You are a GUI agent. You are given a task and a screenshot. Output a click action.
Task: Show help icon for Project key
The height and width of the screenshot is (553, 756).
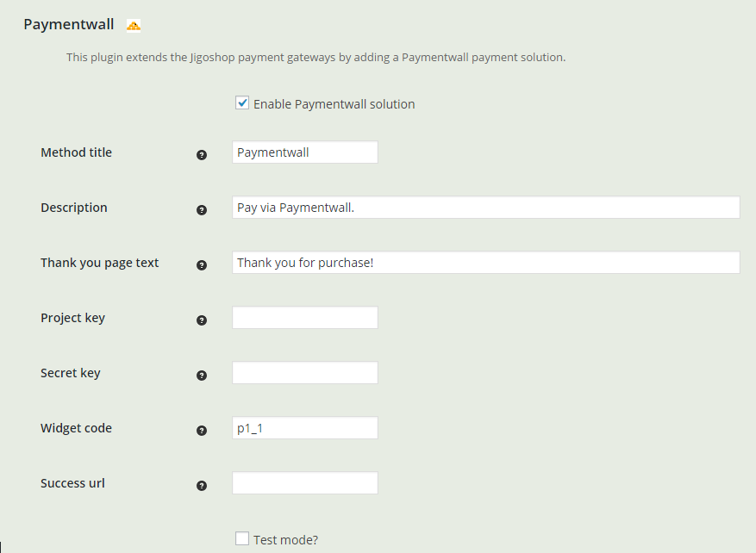tap(202, 320)
